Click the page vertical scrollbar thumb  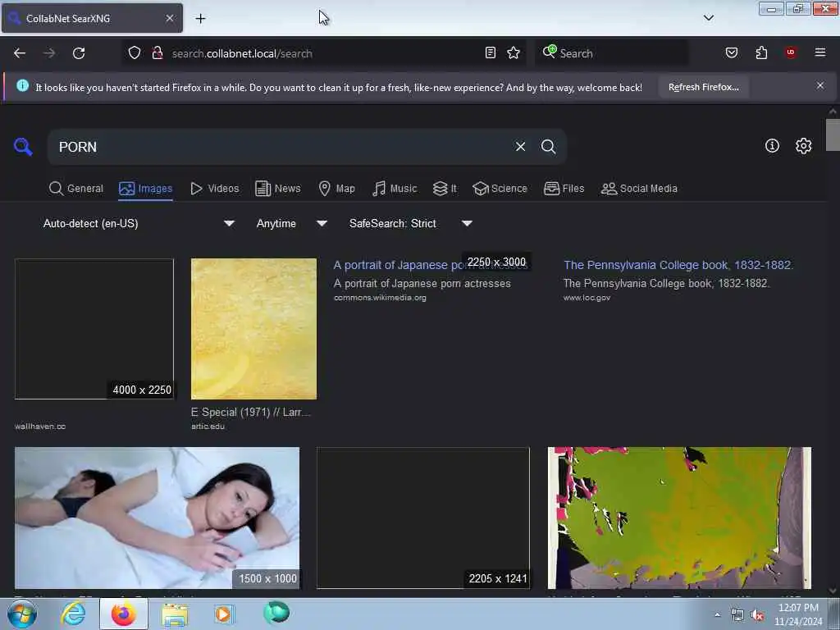pyautogui.click(x=833, y=135)
